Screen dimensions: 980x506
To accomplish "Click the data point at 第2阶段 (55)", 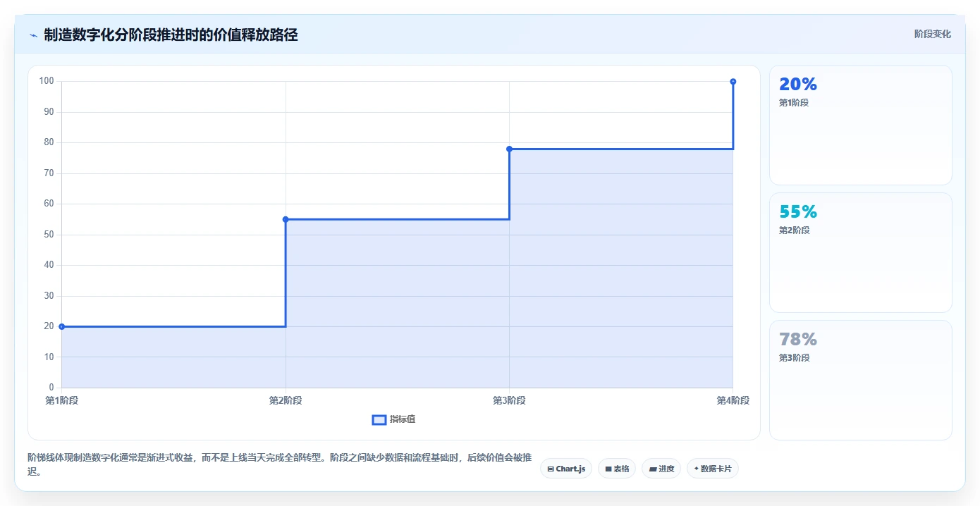I will (286, 219).
